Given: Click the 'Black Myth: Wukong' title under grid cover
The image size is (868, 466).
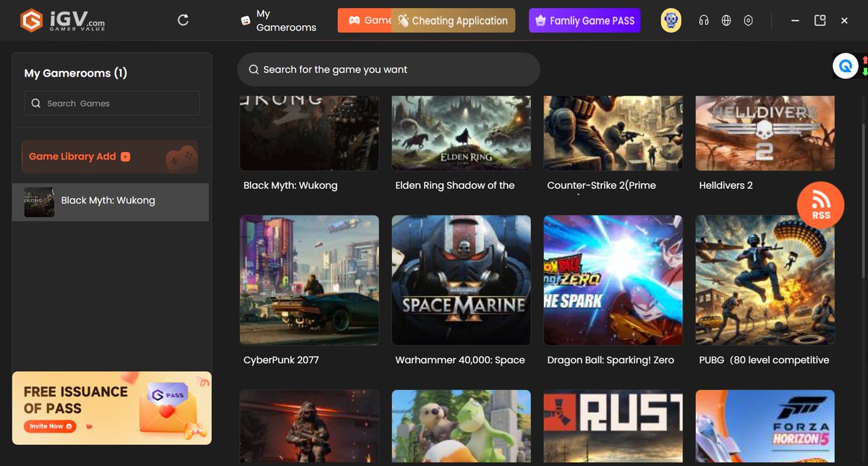Looking at the screenshot, I should 290,185.
